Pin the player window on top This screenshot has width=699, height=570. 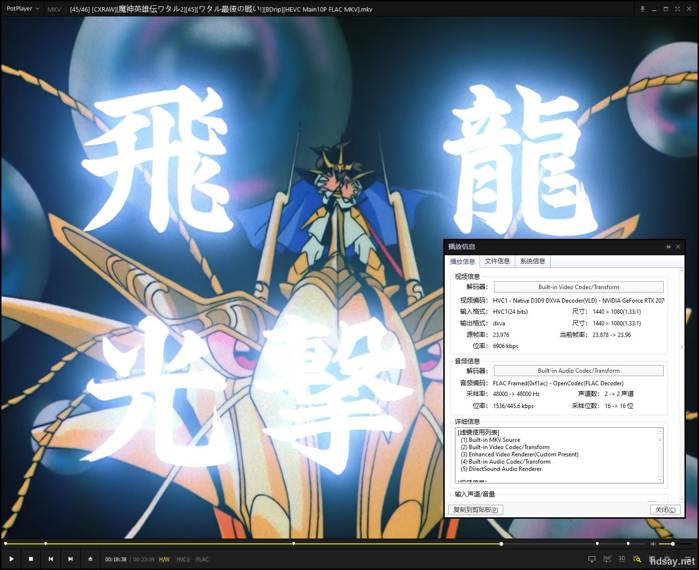point(642,9)
